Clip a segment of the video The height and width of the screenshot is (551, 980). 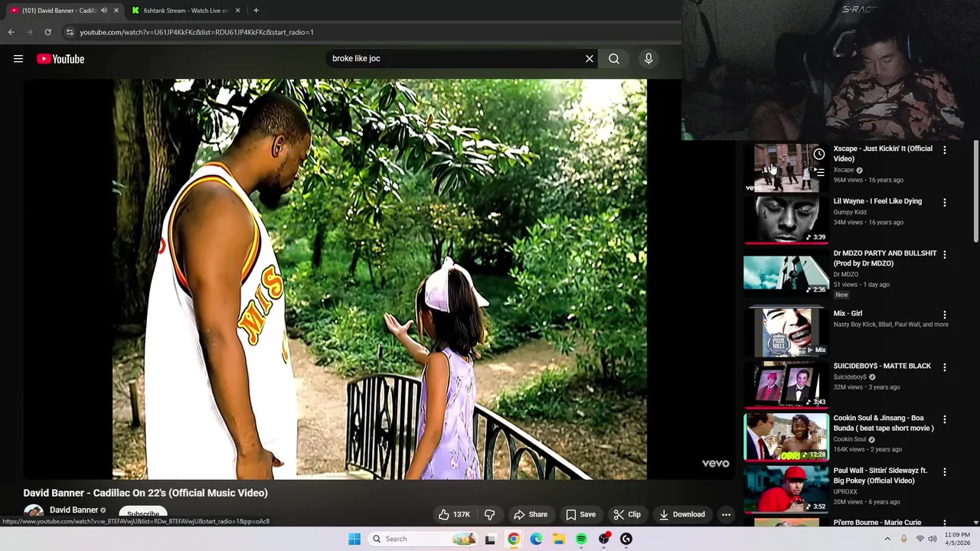tap(627, 514)
